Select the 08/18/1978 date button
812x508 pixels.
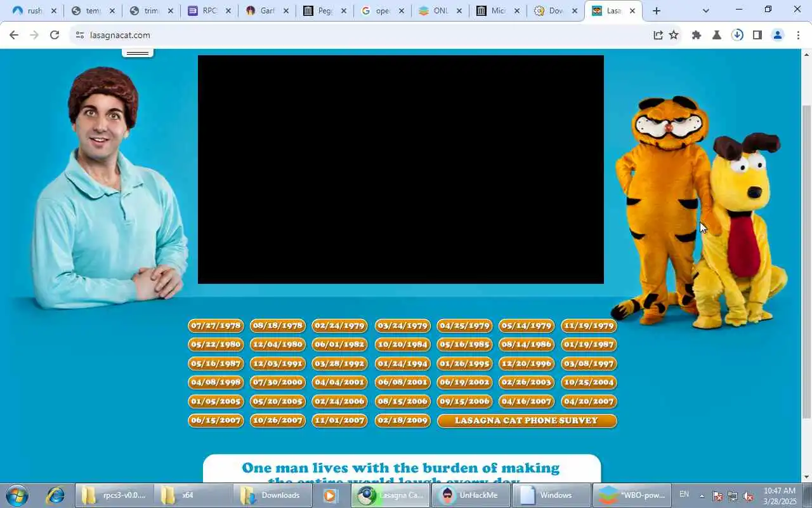click(278, 326)
